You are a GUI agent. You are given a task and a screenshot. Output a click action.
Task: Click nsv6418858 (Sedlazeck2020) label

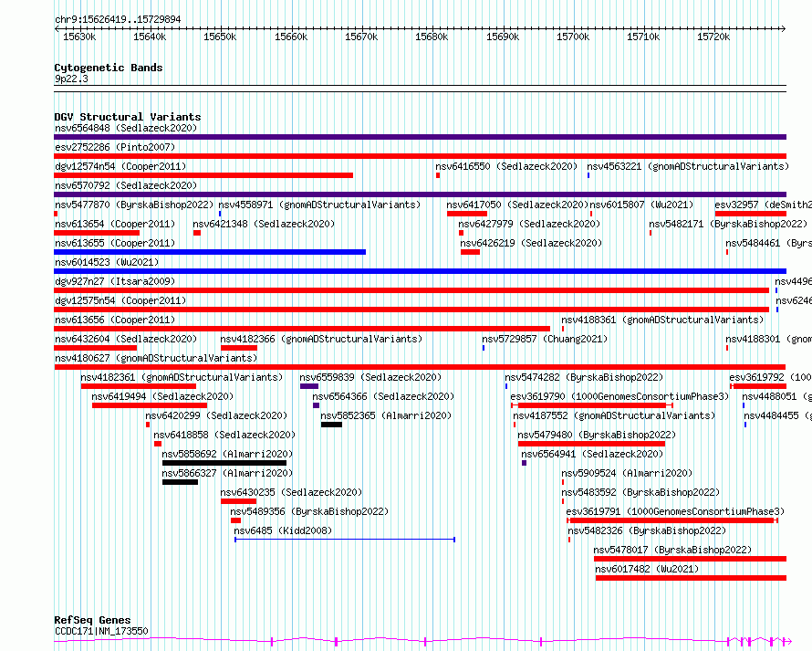[224, 435]
